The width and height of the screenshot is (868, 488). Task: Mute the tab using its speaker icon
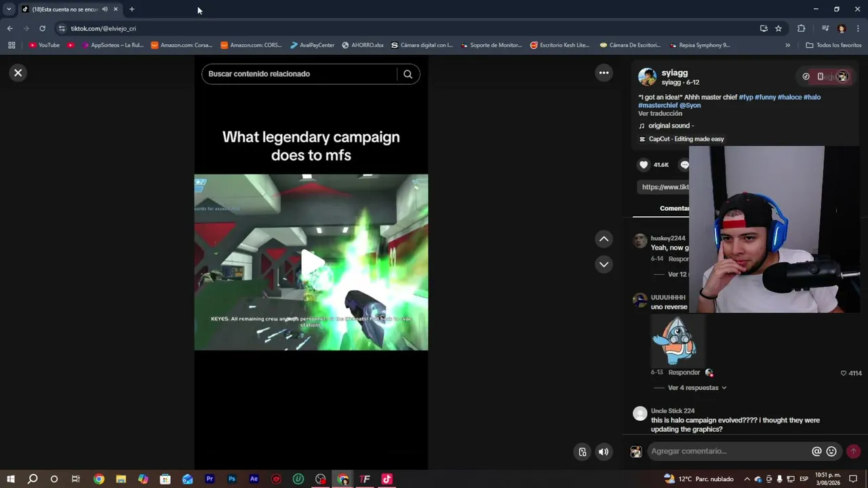pos(104,9)
